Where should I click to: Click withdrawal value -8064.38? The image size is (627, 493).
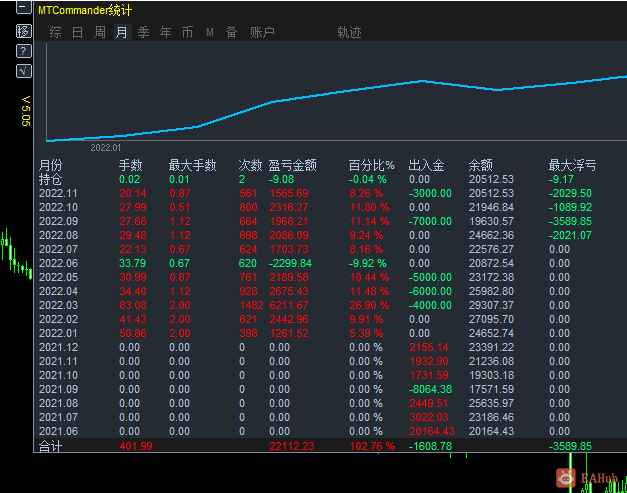(430, 389)
